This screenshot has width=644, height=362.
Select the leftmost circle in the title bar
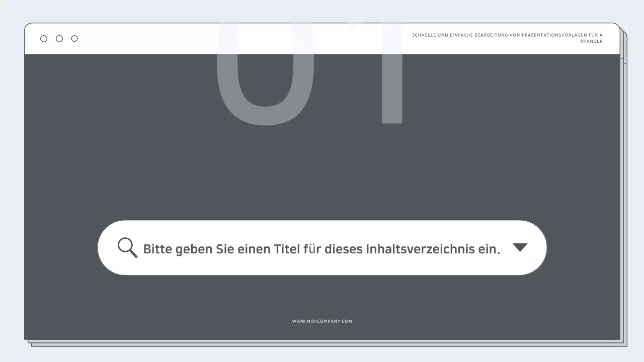44,38
